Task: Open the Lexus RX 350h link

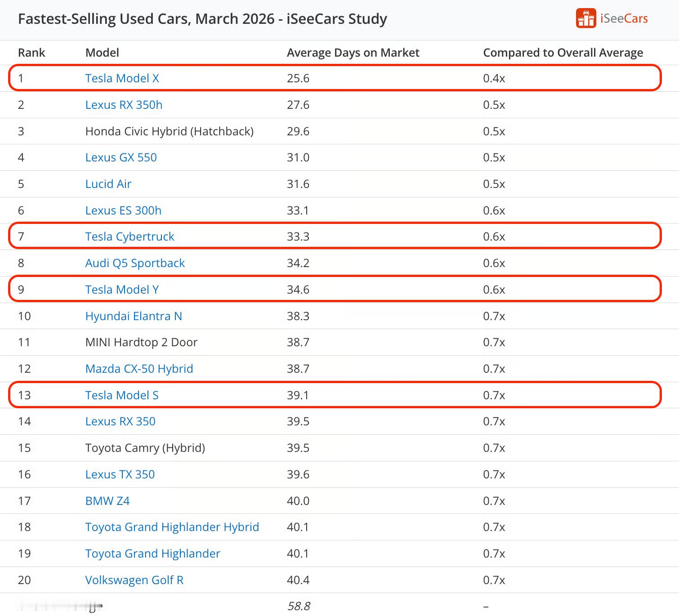Action: [124, 105]
